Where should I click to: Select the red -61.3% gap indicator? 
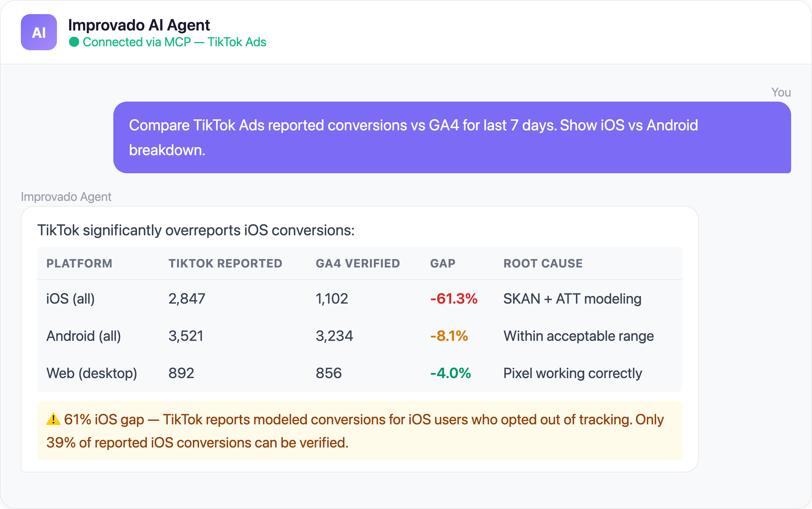(453, 298)
